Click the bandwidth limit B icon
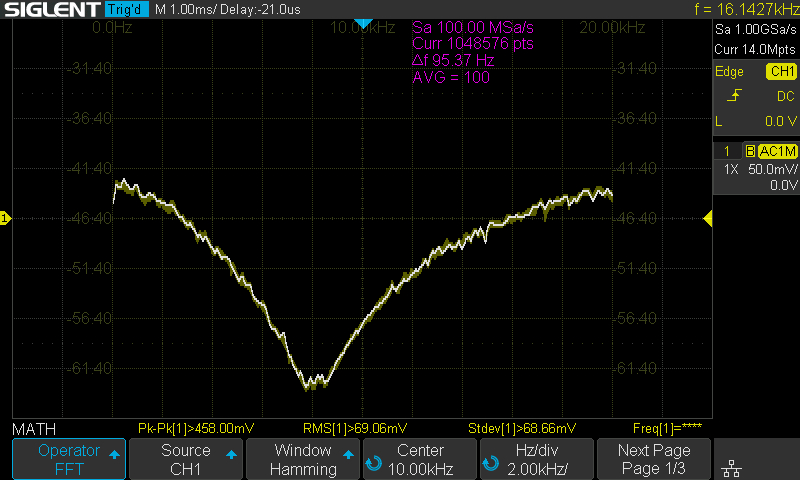The image size is (800, 480). (750, 151)
